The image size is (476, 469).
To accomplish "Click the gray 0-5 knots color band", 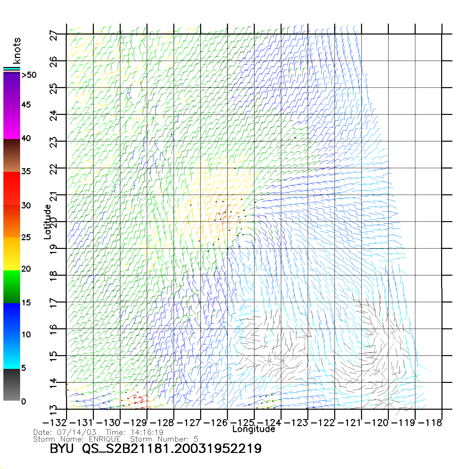I will 12,385.
